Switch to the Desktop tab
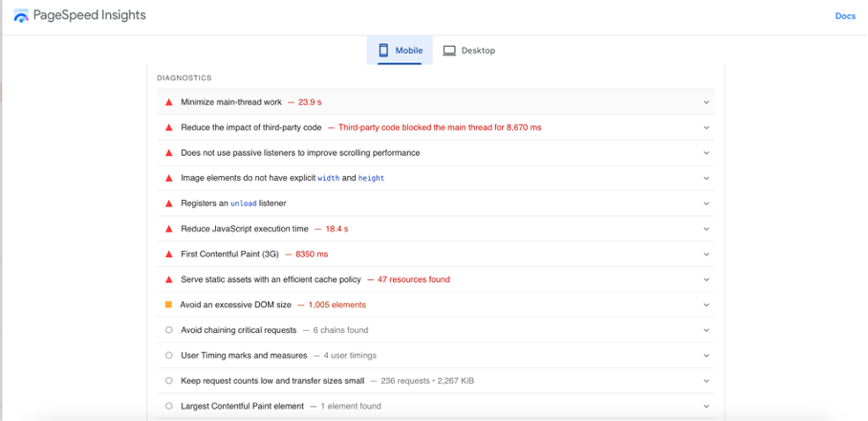 (x=469, y=51)
